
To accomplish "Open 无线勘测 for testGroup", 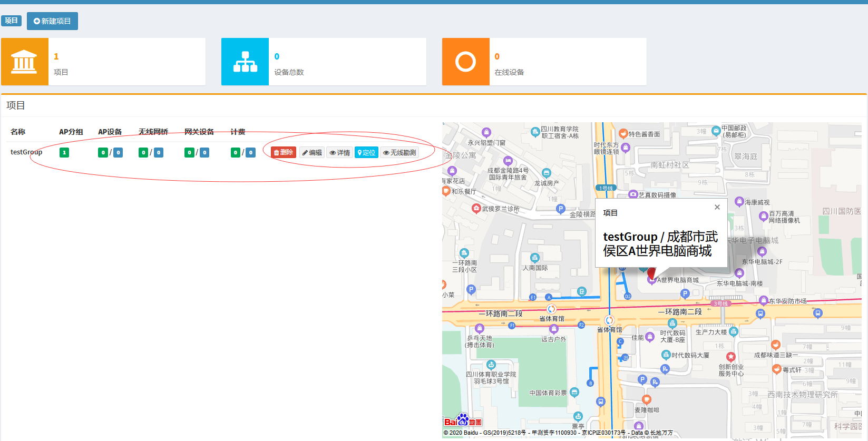I will [x=399, y=152].
